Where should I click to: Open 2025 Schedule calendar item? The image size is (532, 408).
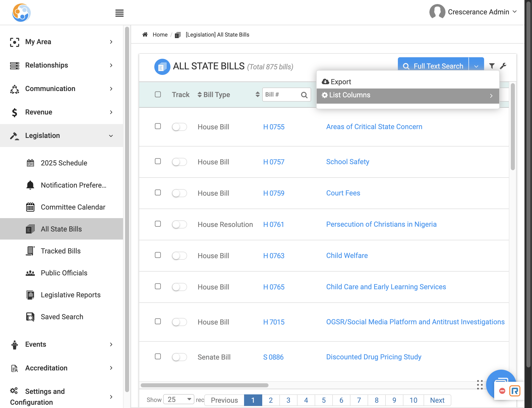(x=62, y=163)
